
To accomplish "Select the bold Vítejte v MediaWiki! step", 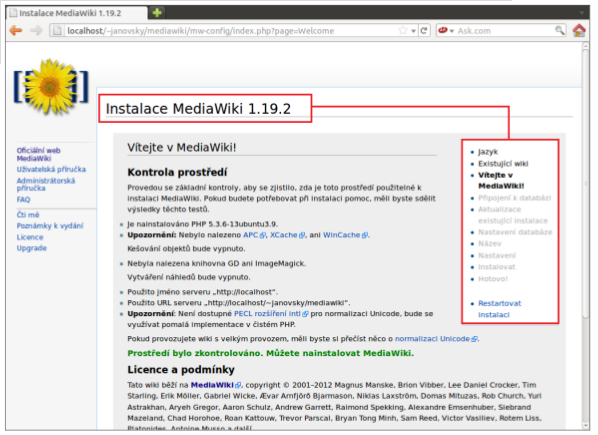I will 501,180.
